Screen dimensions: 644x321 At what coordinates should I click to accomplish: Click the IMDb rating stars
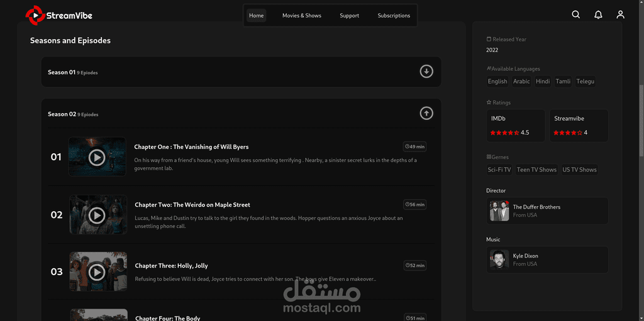click(x=504, y=133)
